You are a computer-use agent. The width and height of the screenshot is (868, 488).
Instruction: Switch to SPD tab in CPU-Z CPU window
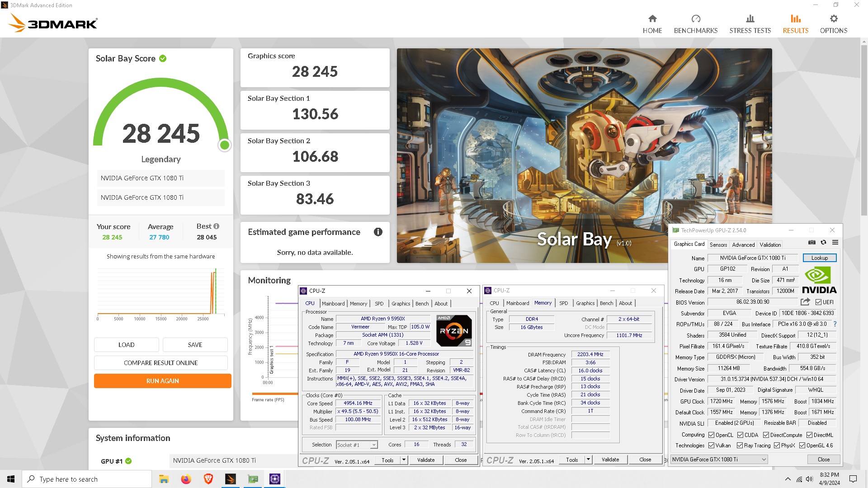click(379, 304)
